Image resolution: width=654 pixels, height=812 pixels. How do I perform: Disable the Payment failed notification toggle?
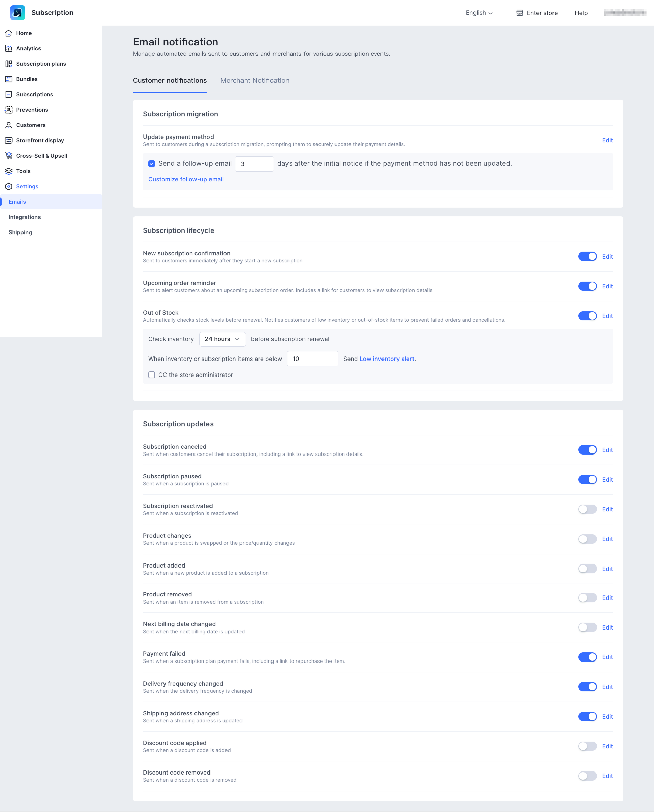click(x=587, y=657)
